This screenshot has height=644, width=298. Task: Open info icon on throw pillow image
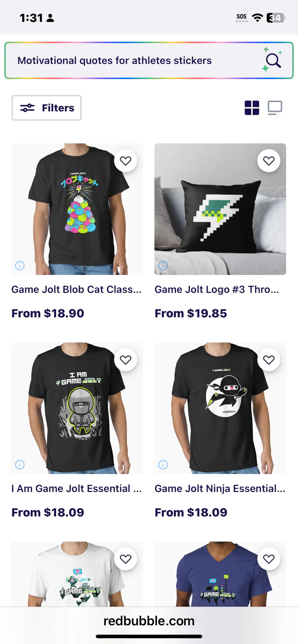point(163,266)
